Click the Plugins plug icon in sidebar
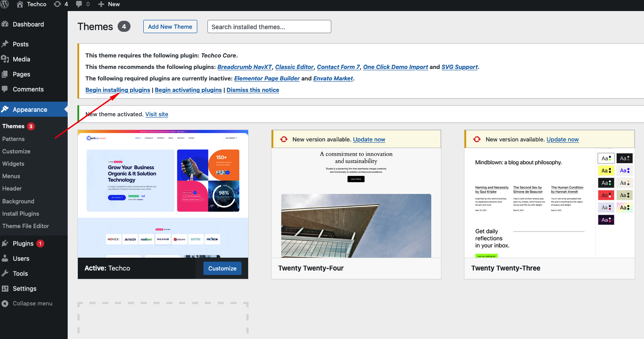 coord(5,244)
